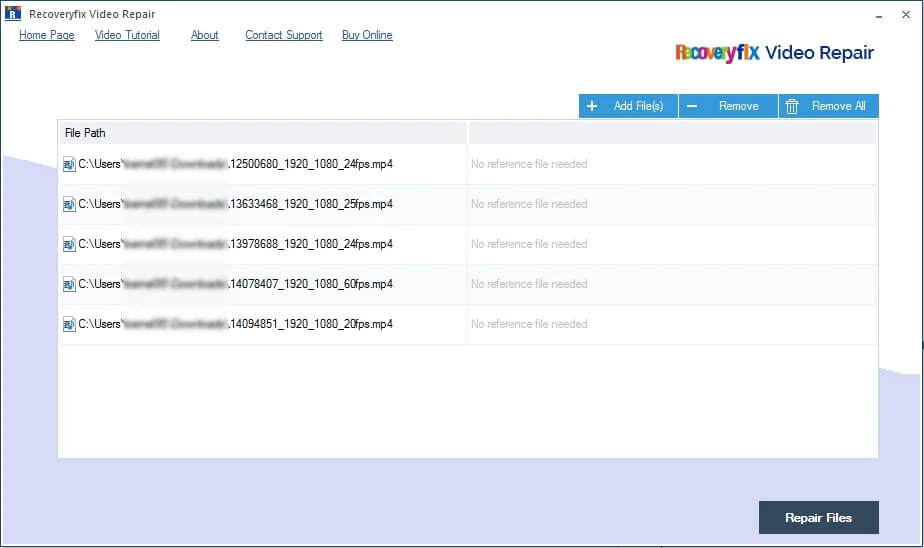This screenshot has width=924, height=548.
Task: Open the Home Page link
Action: click(x=47, y=35)
